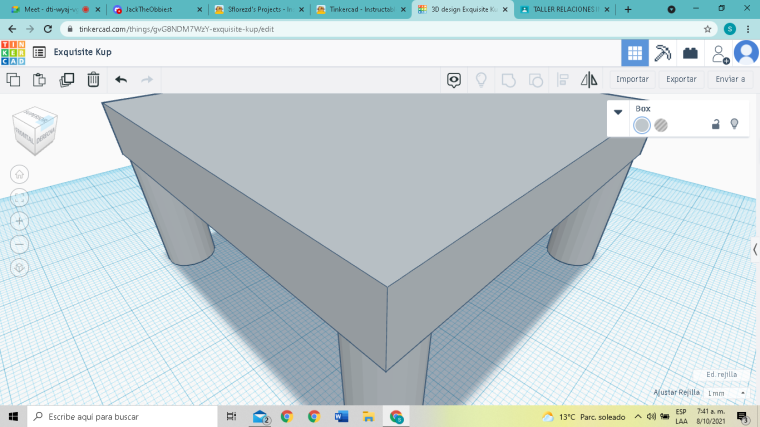Open Word from the taskbar
760x427 pixels.
(x=341, y=416)
